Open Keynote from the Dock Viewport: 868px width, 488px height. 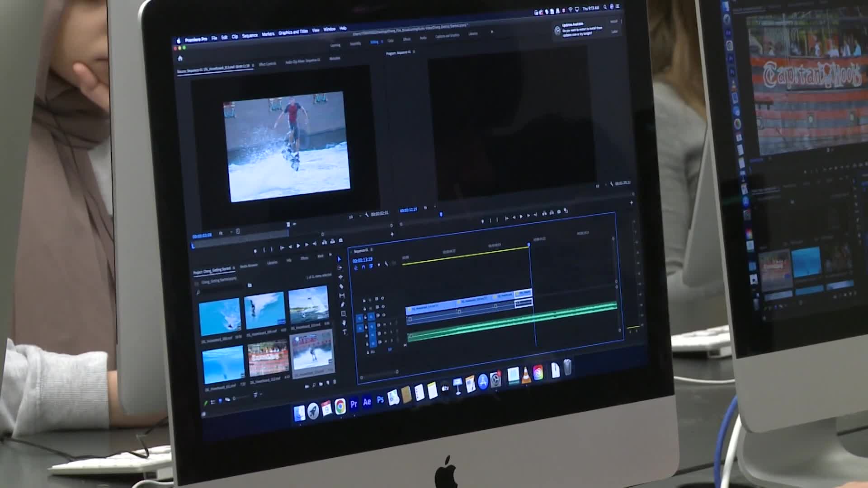click(458, 386)
